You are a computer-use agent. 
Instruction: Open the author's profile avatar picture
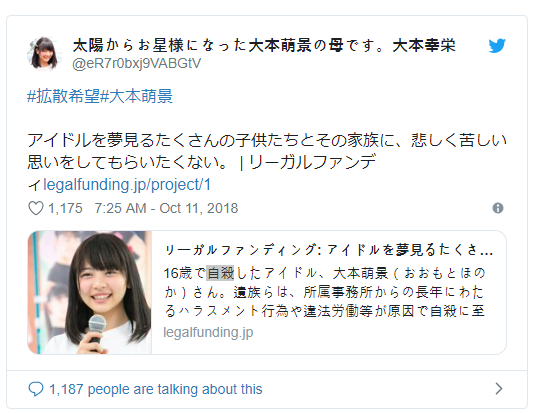click(43, 53)
